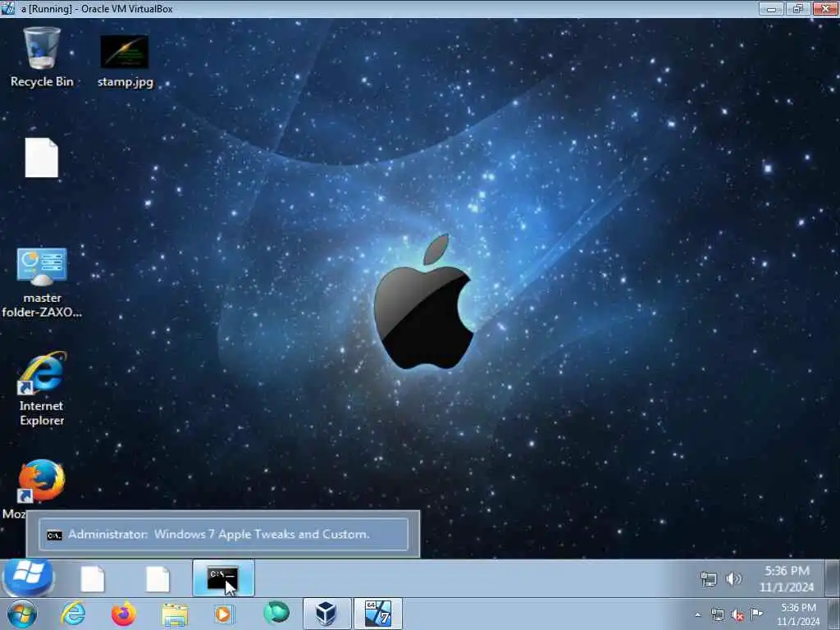Select the Administrator: Windows 7 Apple Tweaks preview
Viewport: 840px width, 630px height.
point(223,534)
